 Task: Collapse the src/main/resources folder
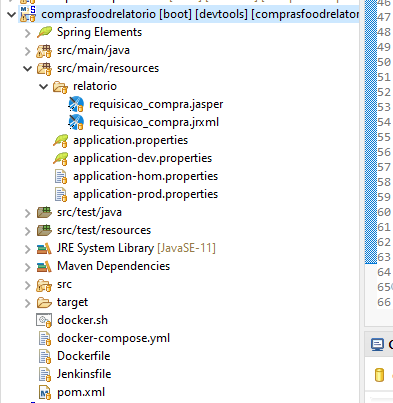28,69
